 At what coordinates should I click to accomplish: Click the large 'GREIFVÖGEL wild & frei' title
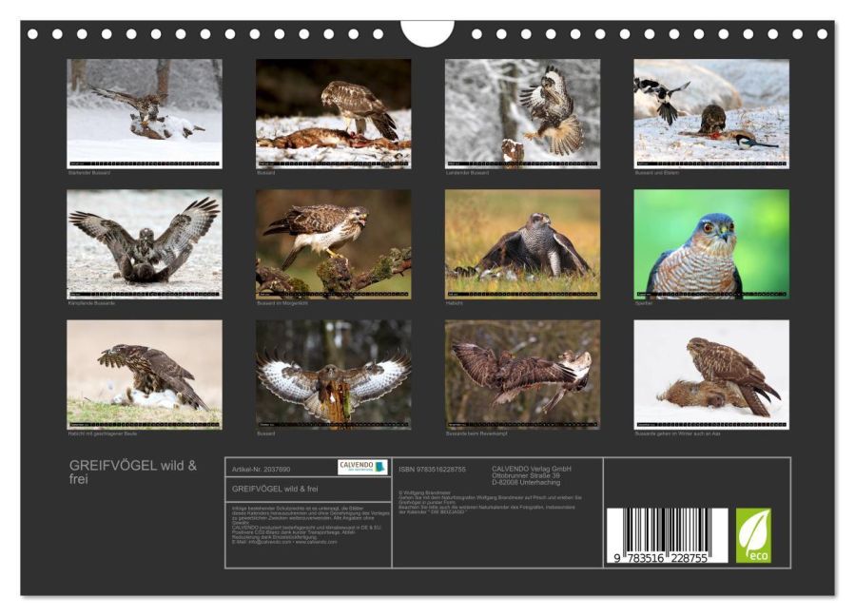tap(133, 472)
